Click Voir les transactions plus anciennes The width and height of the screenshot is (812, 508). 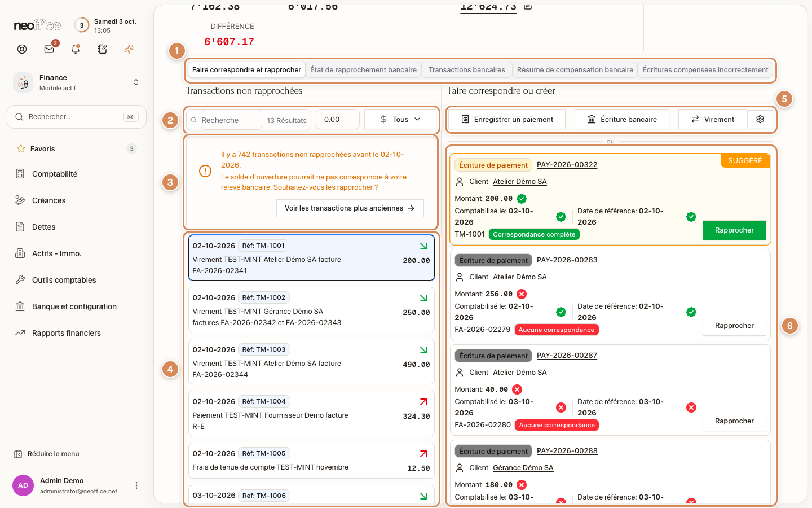[x=350, y=208]
